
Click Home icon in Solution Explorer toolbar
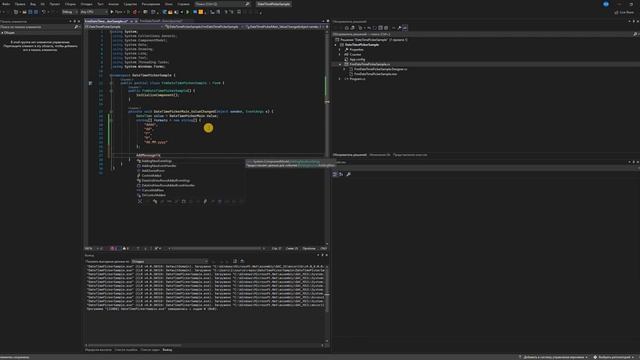pyautogui.click(x=347, y=28)
